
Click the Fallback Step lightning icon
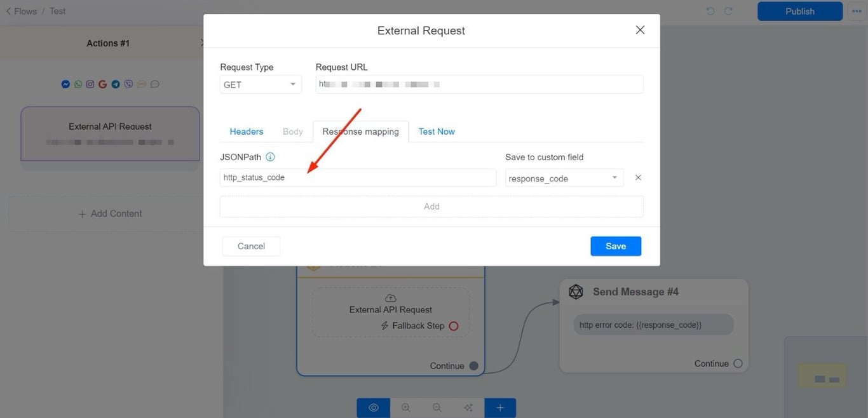click(x=384, y=326)
